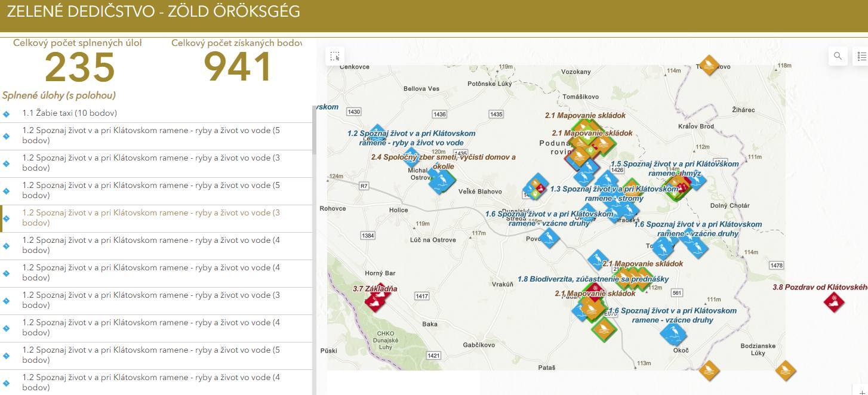Select the blue marker under Horný Bar–Vrakúň road near Povoda

tap(550, 236)
